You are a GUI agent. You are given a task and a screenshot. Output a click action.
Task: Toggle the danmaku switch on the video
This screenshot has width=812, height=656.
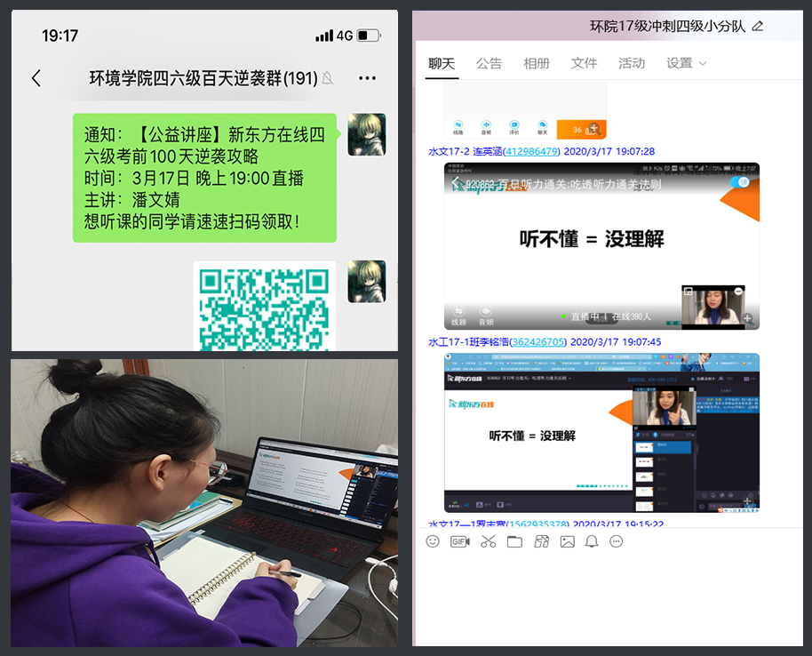(x=739, y=182)
